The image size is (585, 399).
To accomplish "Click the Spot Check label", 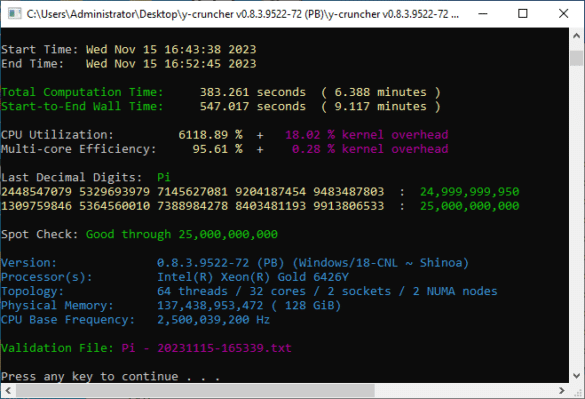I will tap(40, 234).
